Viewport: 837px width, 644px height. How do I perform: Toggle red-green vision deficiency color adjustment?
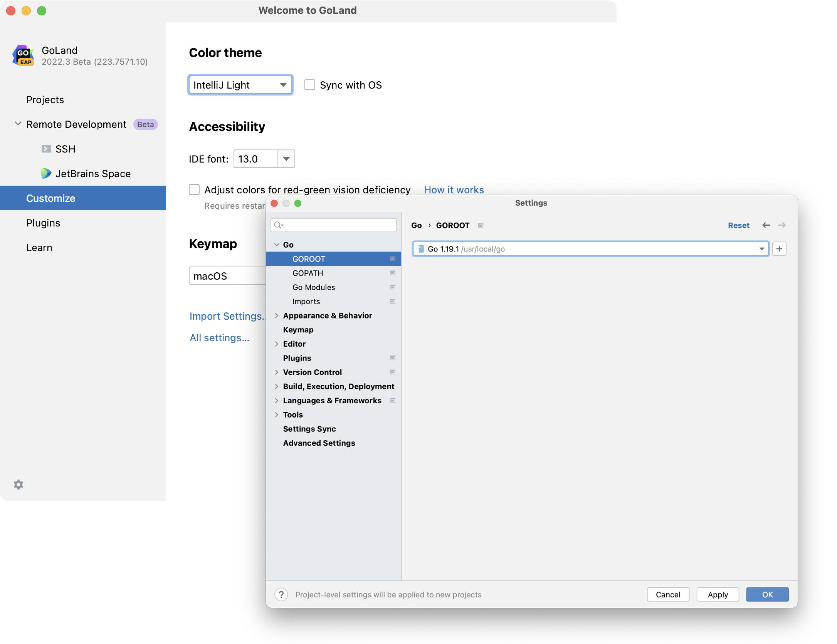click(x=194, y=190)
